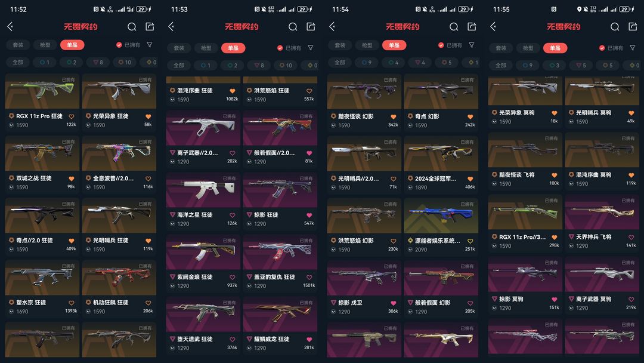
Task: Go back using the arrow in the 11:54 screen
Action: (332, 27)
